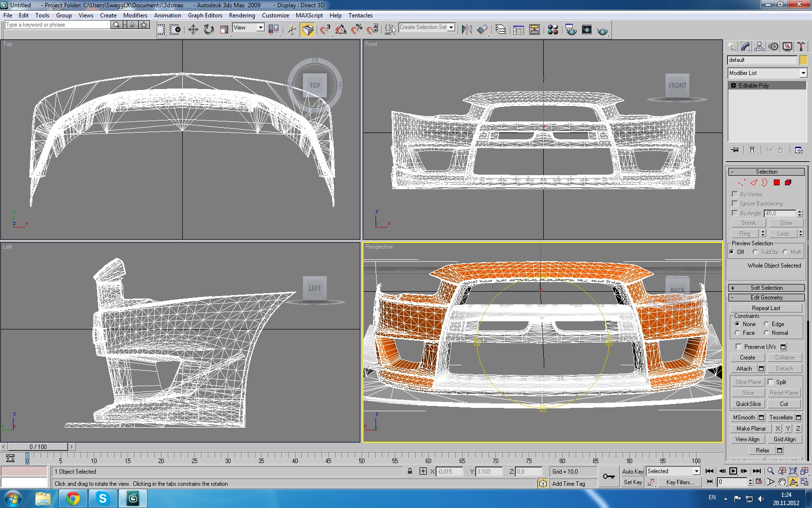Click the Mirror tool icon
Screen dimensions: 812x508
click(x=466, y=30)
